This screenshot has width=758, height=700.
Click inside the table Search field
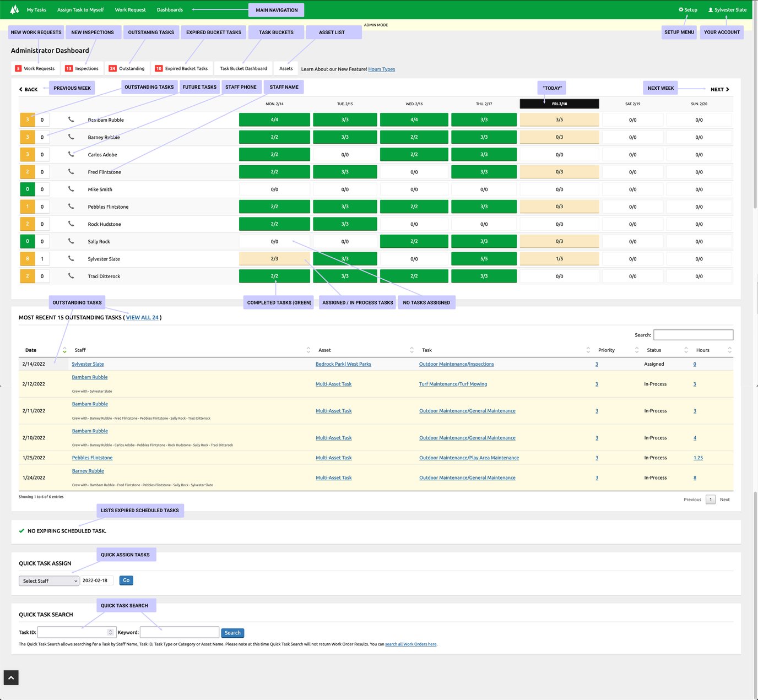693,334
